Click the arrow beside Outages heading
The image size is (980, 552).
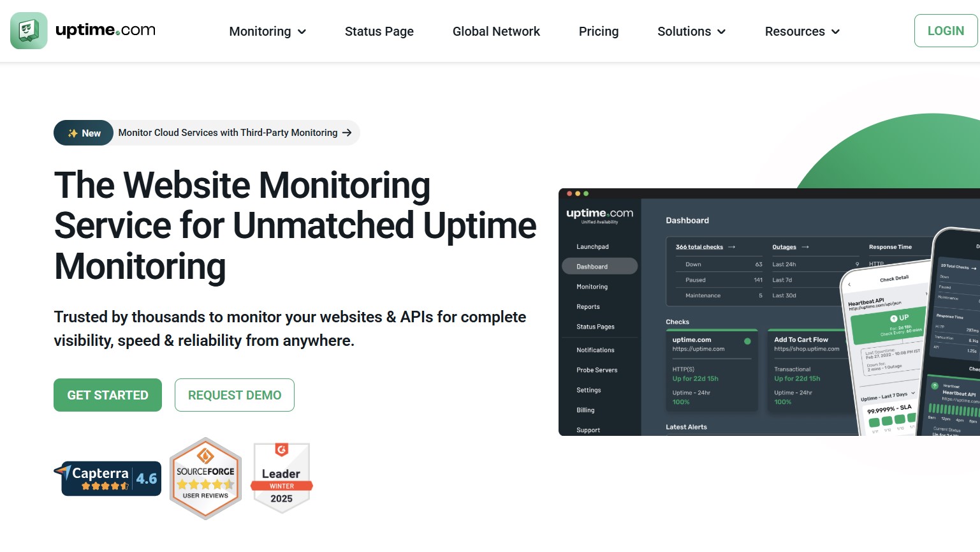tap(805, 247)
